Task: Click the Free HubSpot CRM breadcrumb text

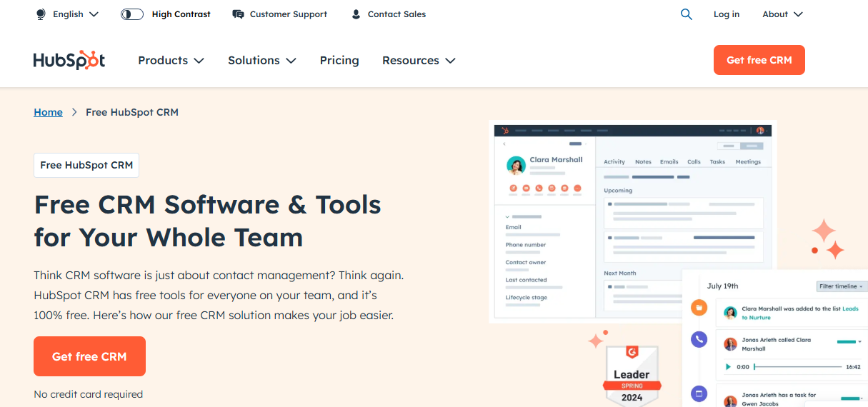Action: pos(132,112)
